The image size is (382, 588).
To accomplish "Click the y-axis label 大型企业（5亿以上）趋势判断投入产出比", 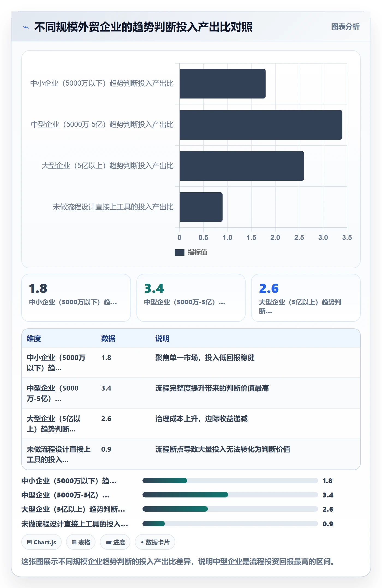I will (108, 166).
